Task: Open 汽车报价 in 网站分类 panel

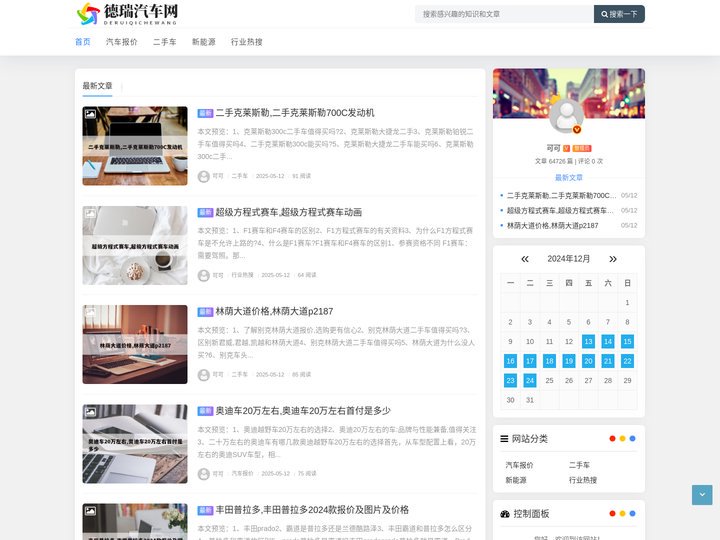Action: pos(519,465)
